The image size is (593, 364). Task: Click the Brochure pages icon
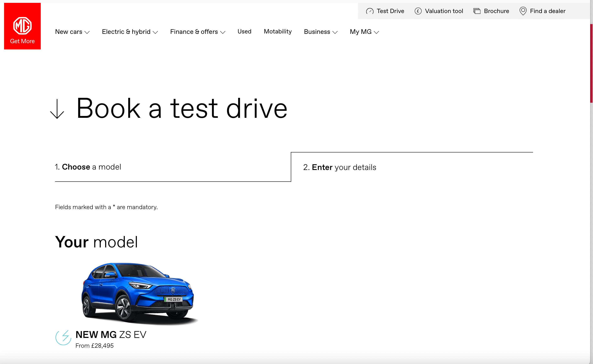coord(477,11)
